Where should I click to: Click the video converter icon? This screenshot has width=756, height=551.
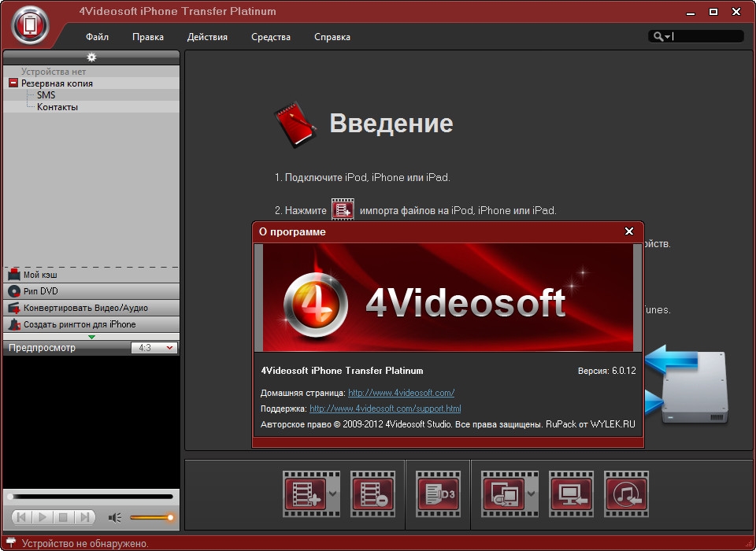14,308
